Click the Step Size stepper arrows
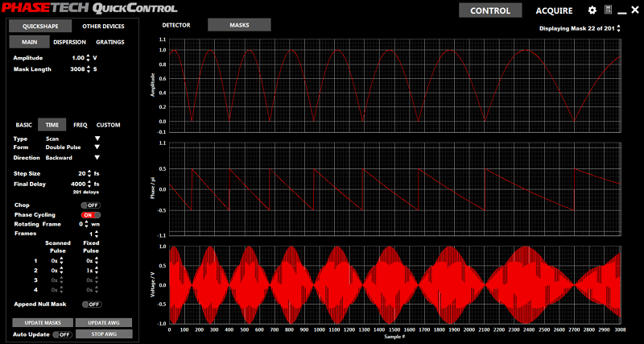Viewport: 644px width, 344px height. [x=89, y=173]
